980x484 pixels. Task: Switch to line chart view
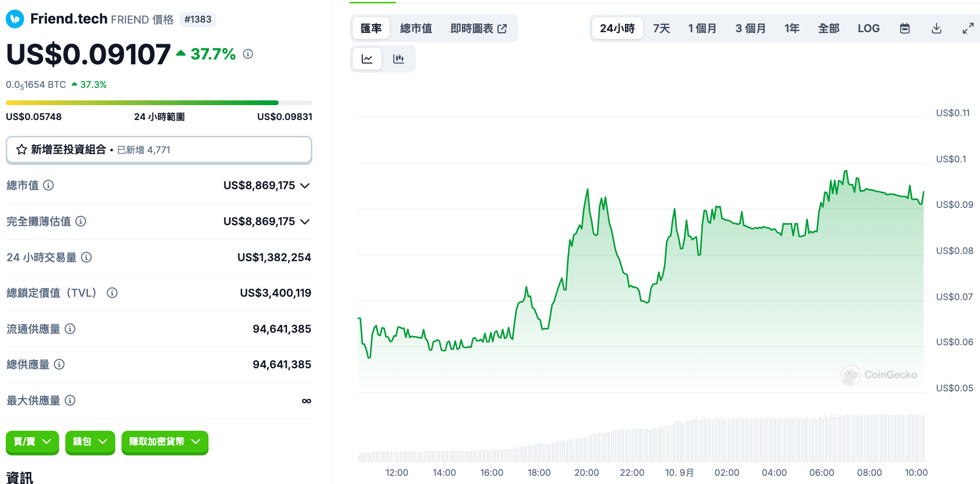coord(367,59)
